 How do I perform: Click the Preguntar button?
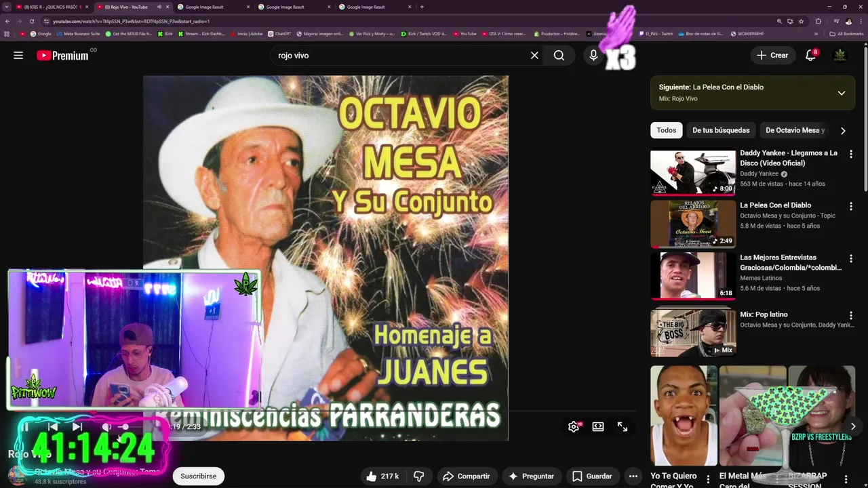pyautogui.click(x=531, y=476)
